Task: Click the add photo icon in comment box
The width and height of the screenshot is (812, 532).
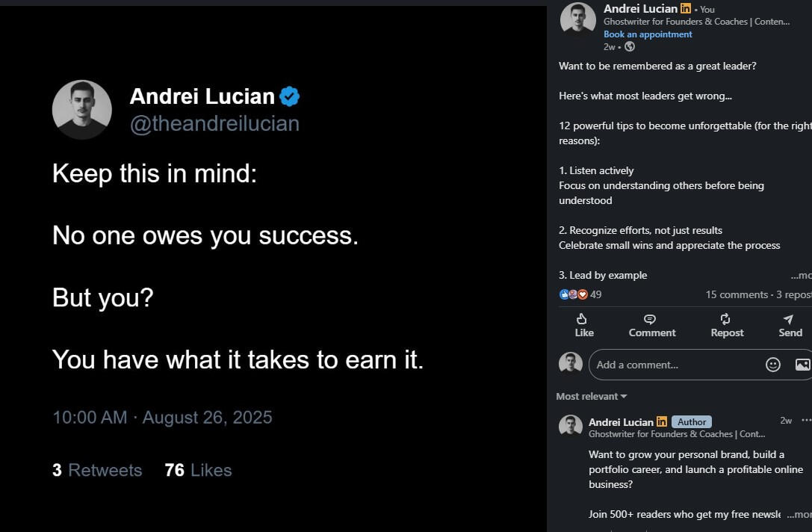Action: 802,365
